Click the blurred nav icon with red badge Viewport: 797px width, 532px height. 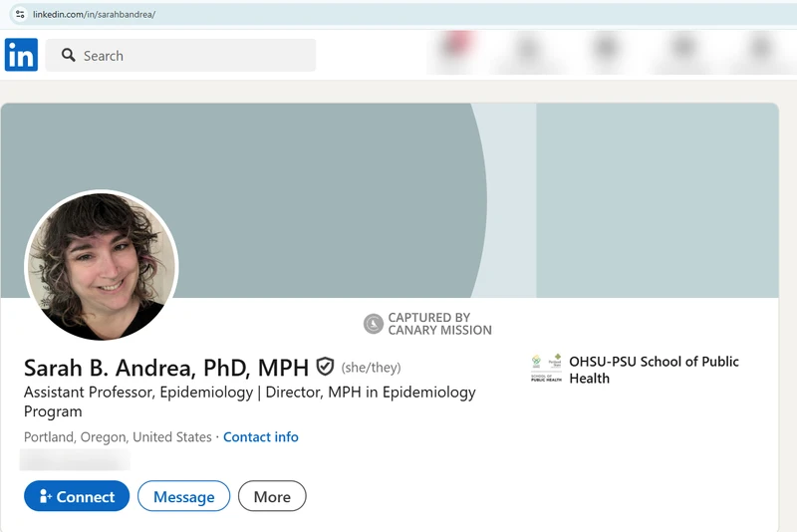454,50
